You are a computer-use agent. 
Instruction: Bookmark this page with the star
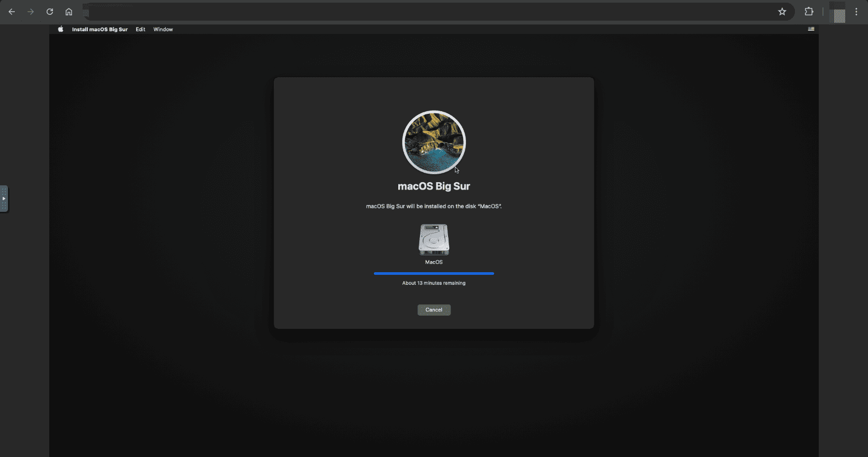[x=782, y=12]
